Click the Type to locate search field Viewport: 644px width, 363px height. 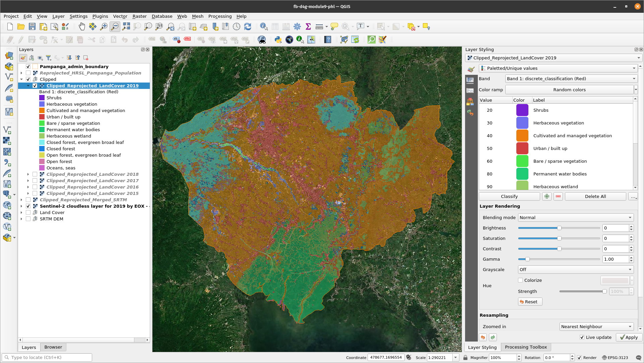(x=47, y=357)
